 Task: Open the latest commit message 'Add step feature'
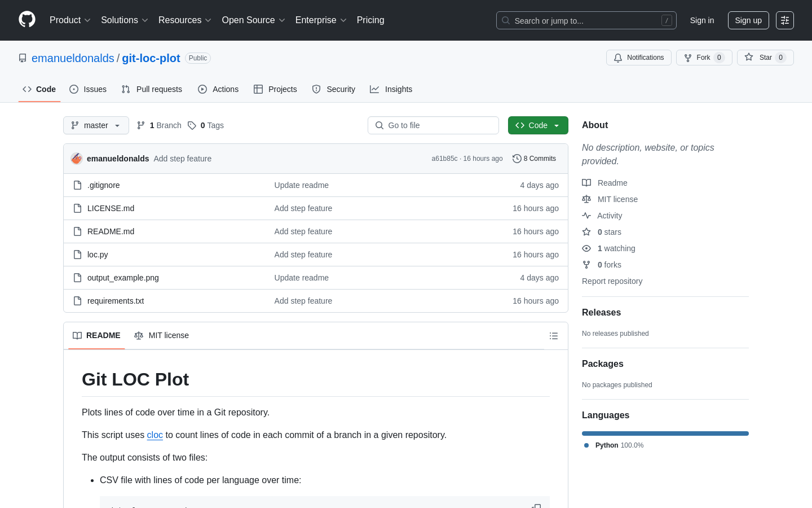coord(183,159)
